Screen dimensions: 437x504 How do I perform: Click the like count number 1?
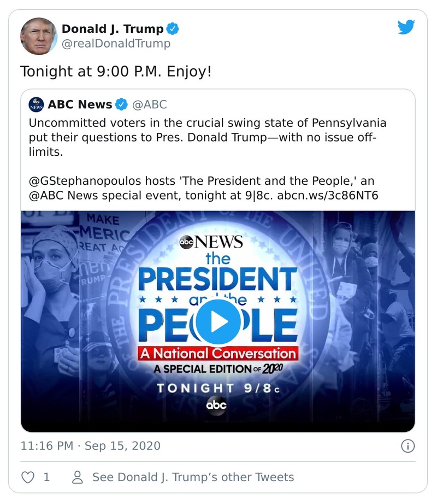coord(46,477)
